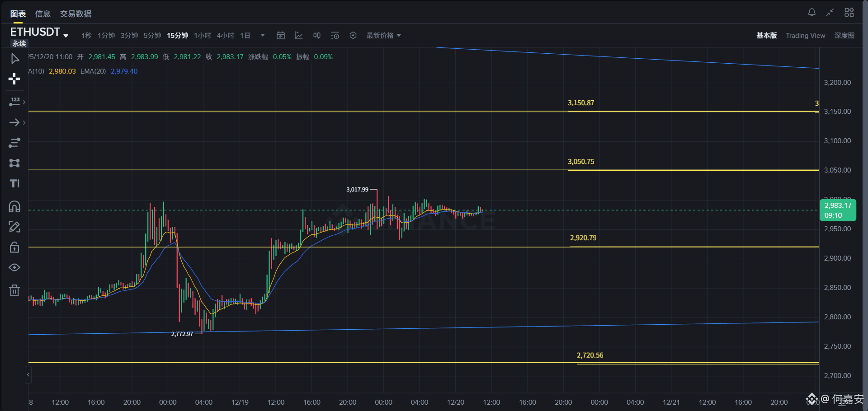Change the candlestick chart style icon

click(317, 35)
